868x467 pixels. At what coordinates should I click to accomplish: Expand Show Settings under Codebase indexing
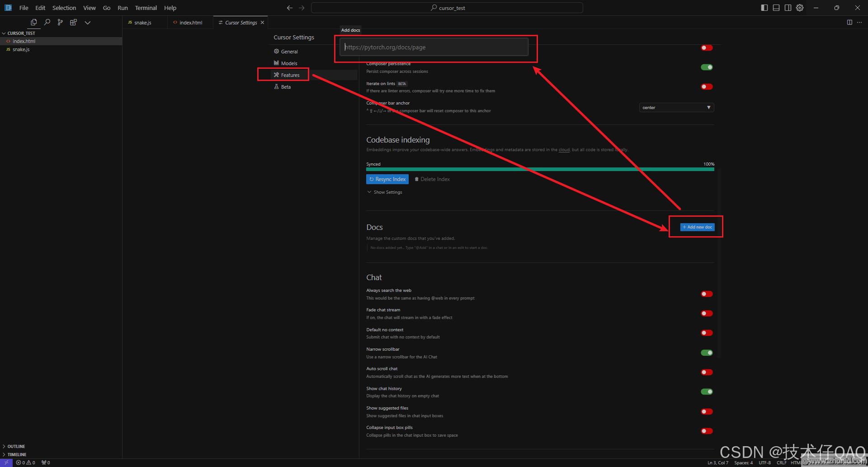385,192
